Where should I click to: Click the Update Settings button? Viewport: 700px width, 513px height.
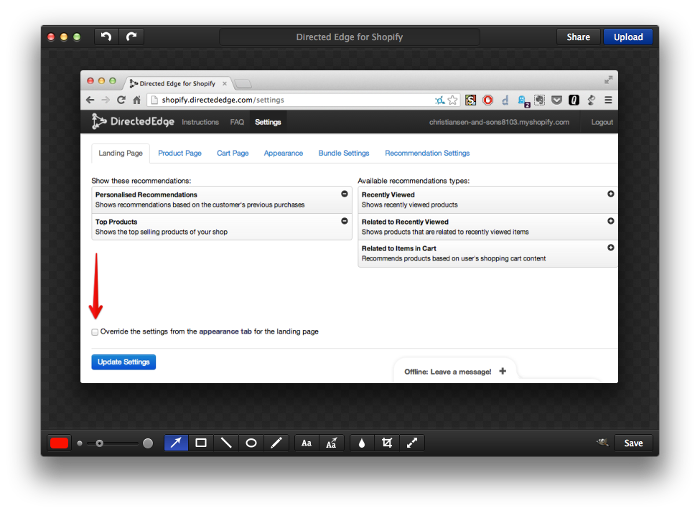tap(124, 362)
